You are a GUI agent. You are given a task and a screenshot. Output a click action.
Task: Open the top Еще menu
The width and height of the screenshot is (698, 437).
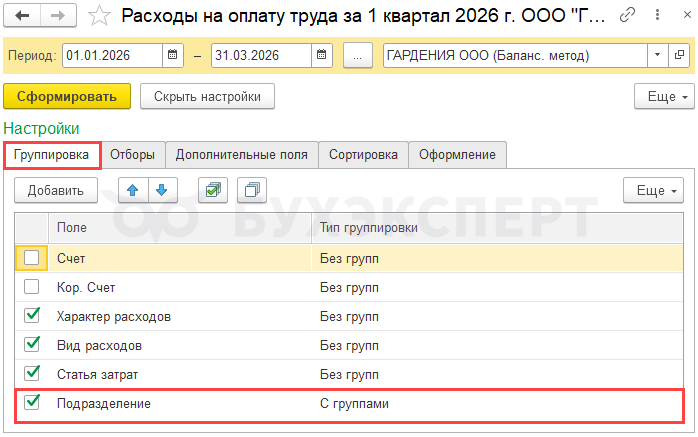(663, 97)
